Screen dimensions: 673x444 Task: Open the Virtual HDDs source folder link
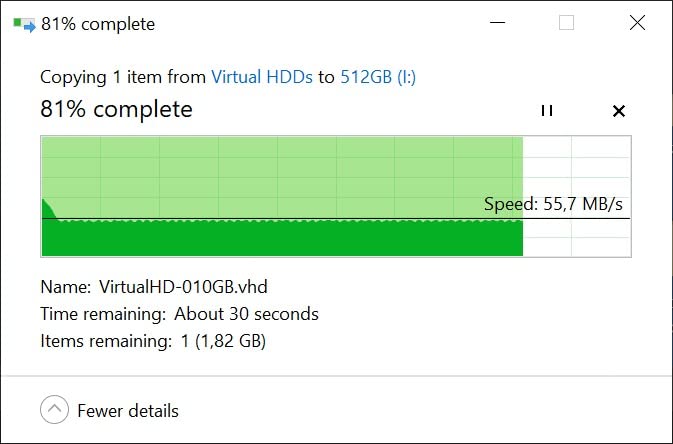(262, 77)
